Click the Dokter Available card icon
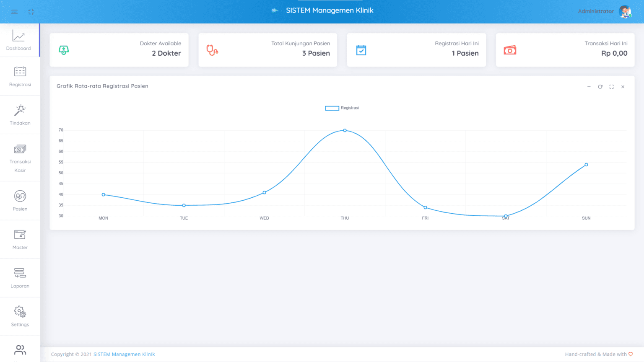Image resolution: width=644 pixels, height=362 pixels. pos(64,50)
